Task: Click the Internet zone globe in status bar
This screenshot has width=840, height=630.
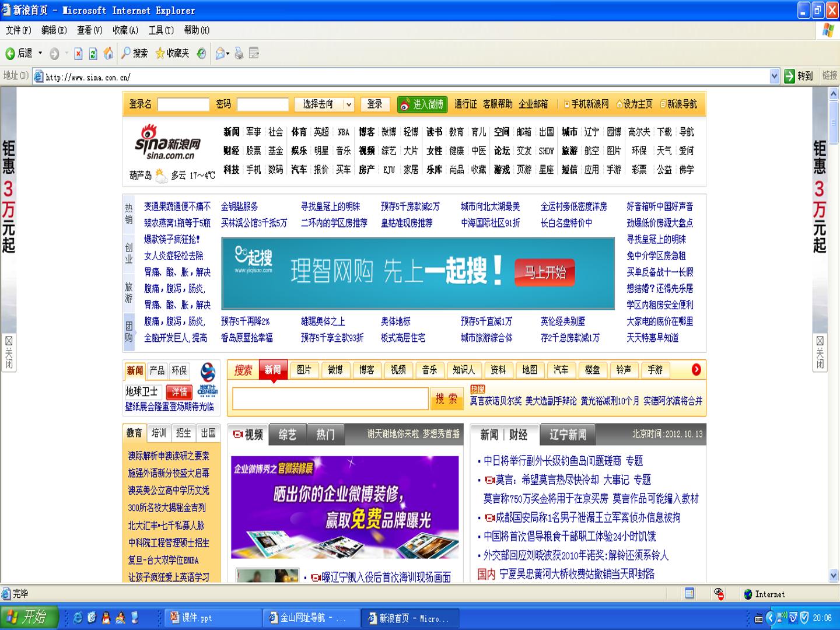Action: [748, 594]
